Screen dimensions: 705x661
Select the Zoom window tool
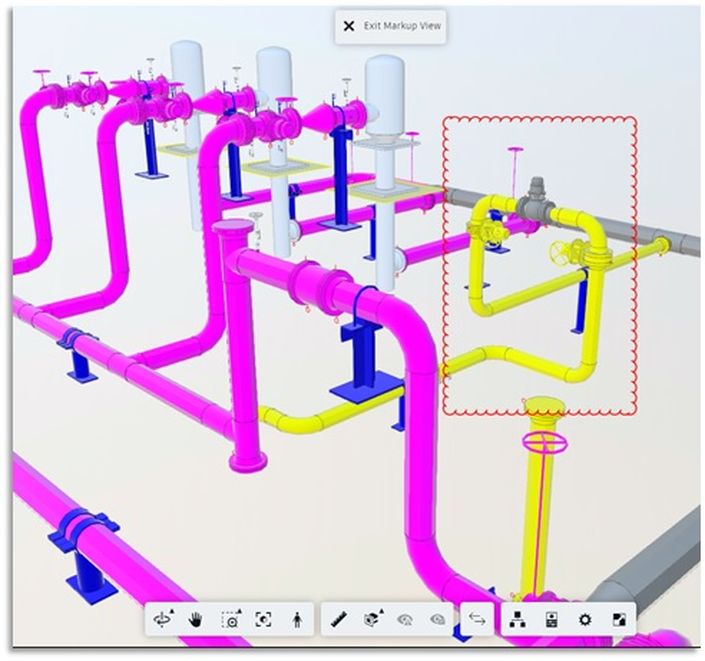pyautogui.click(x=230, y=620)
